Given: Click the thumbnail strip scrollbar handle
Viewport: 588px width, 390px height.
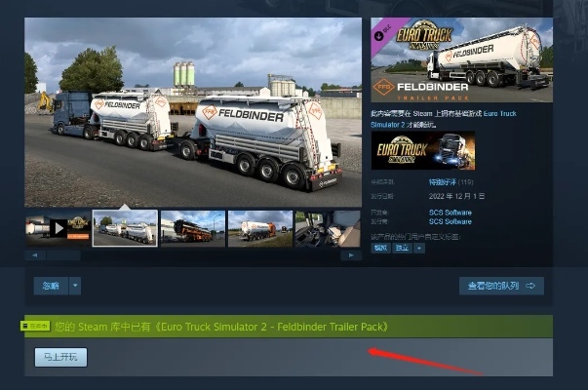Looking at the screenshot, I should coord(63,255).
